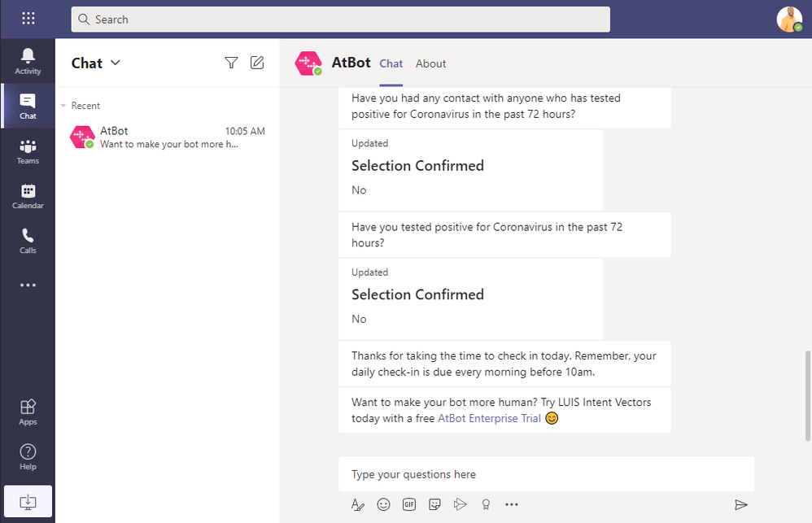
Task: Click the Search box at top
Action: (x=340, y=20)
